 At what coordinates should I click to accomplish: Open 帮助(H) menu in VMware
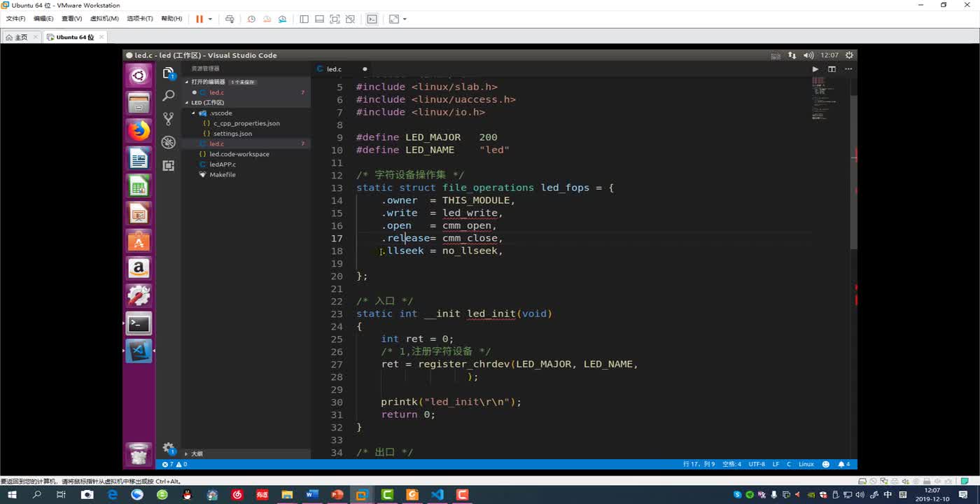(171, 19)
